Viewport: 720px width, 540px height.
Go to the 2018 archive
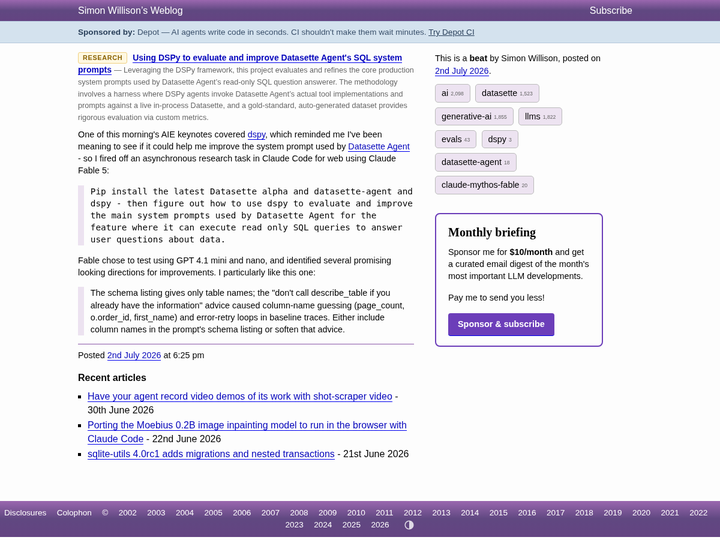(584, 512)
